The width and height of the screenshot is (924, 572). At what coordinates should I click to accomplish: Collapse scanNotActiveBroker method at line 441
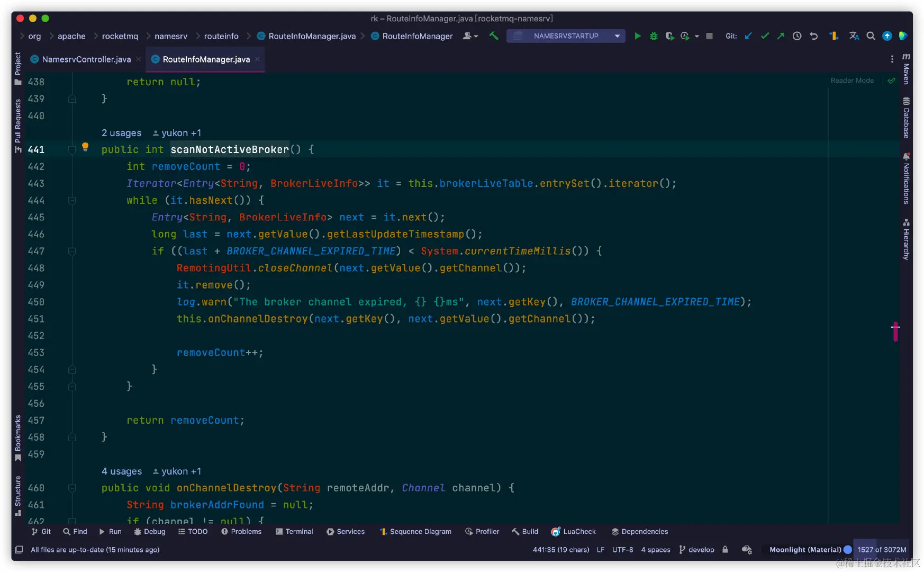72,150
